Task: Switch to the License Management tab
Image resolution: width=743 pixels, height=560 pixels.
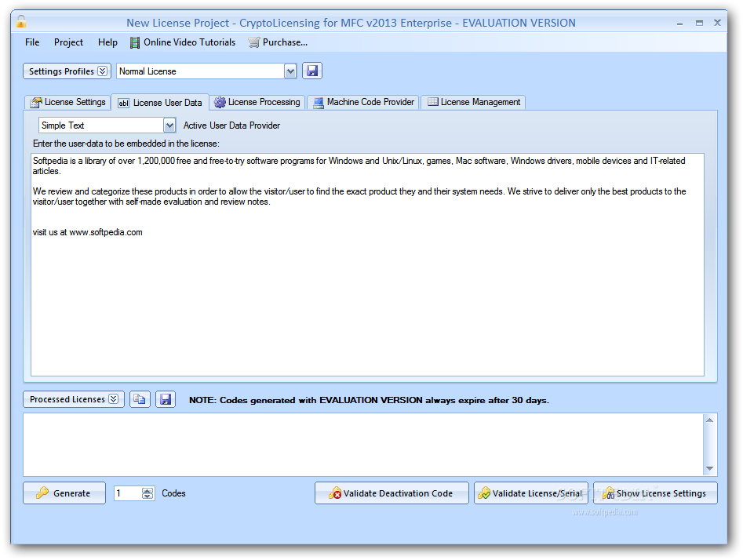Action: 473,102
